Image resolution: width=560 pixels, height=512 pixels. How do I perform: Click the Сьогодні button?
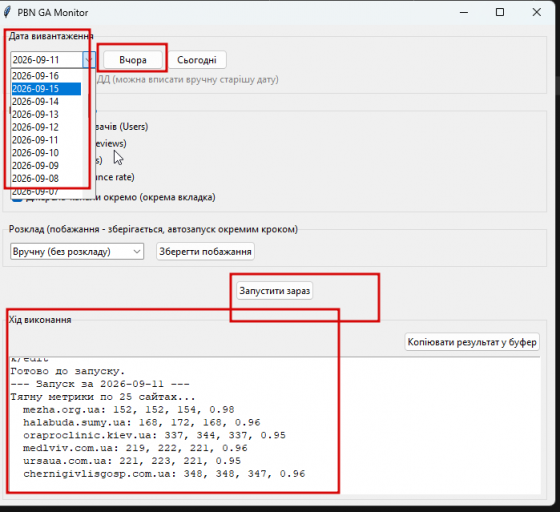pos(197,60)
